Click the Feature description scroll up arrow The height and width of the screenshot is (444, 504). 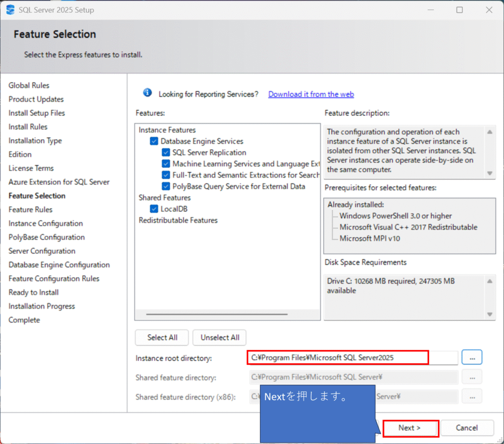490,132
